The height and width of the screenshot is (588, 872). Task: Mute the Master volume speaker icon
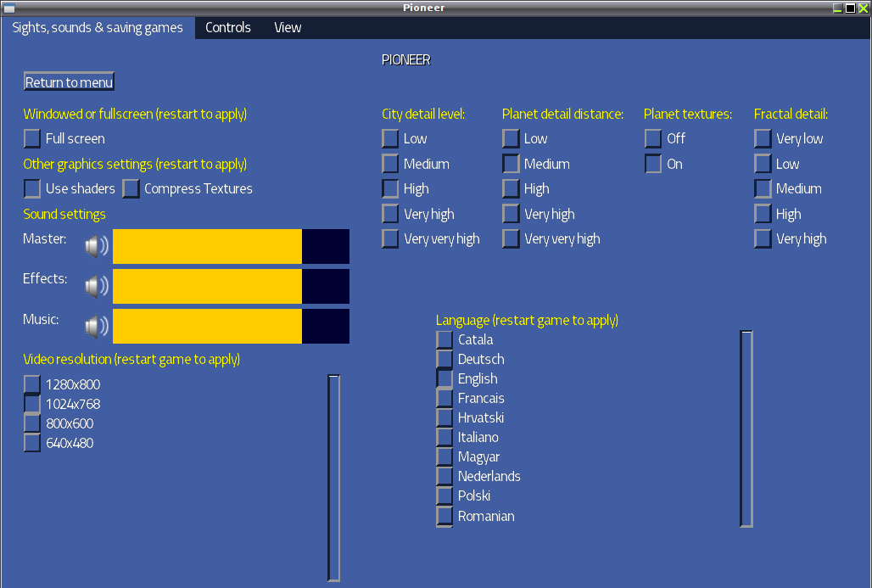(97, 246)
